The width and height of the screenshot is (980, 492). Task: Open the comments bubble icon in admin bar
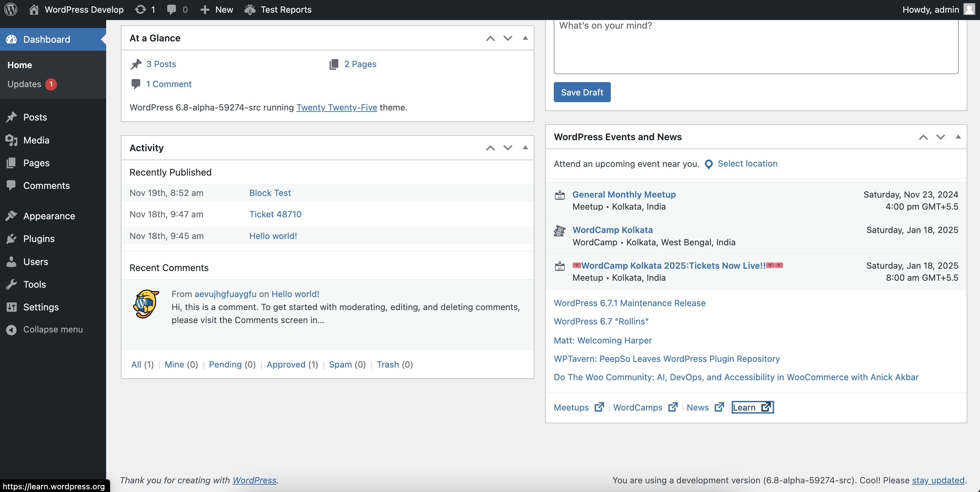click(x=172, y=9)
